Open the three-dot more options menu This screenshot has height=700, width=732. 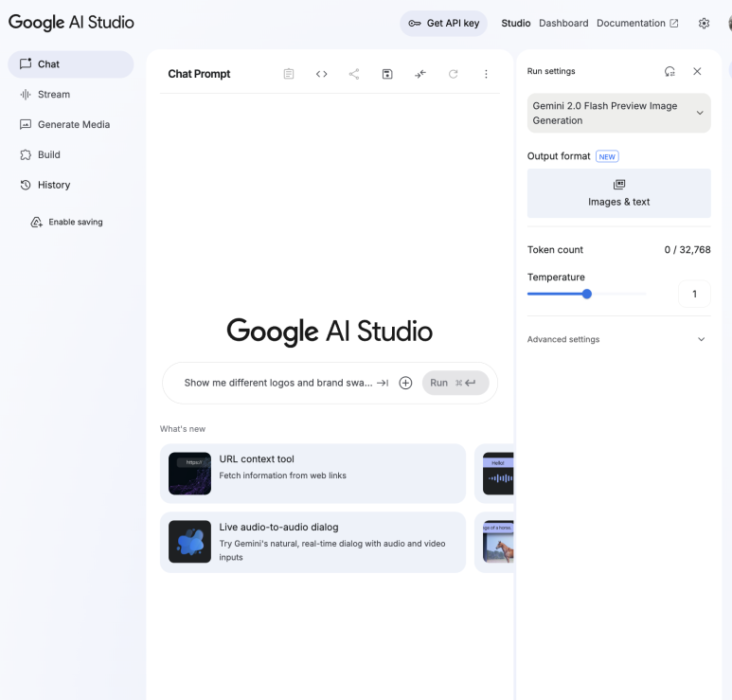486,74
